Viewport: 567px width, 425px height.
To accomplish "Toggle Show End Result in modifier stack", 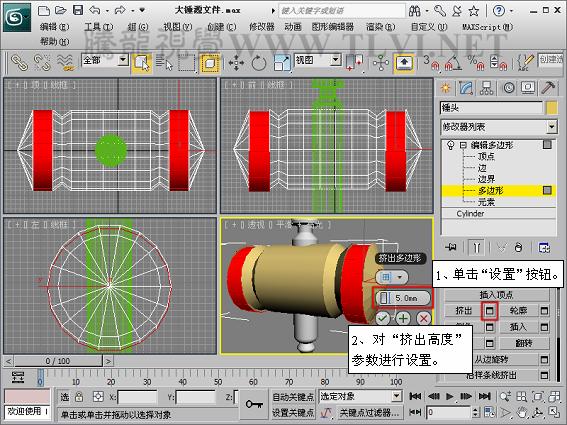I will 476,247.
